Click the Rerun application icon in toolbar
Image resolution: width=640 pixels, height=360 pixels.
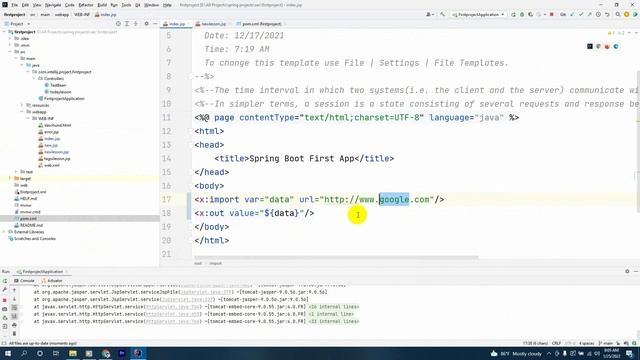pyautogui.click(x=513, y=14)
